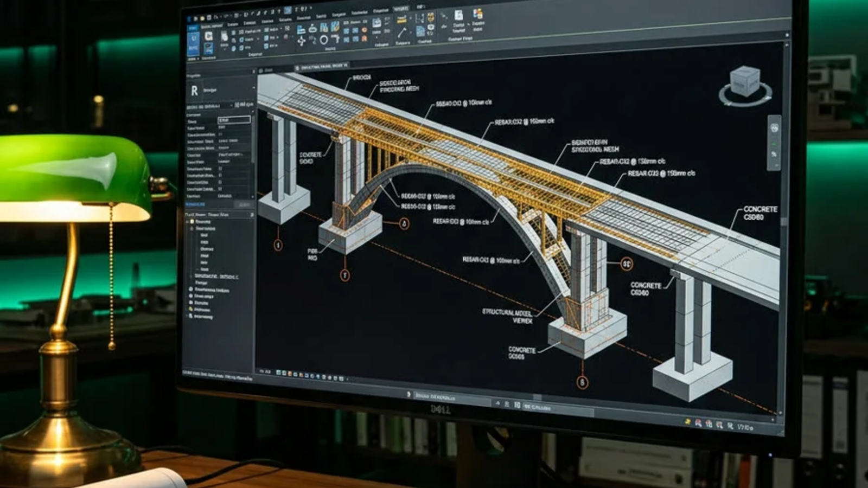
Task: Click the first text field in bottom status bar
Action: 452,399
